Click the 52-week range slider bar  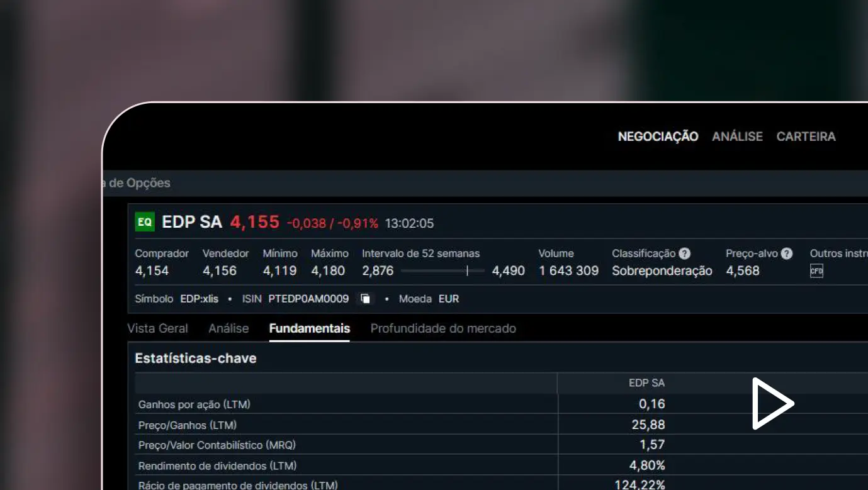[442, 271]
